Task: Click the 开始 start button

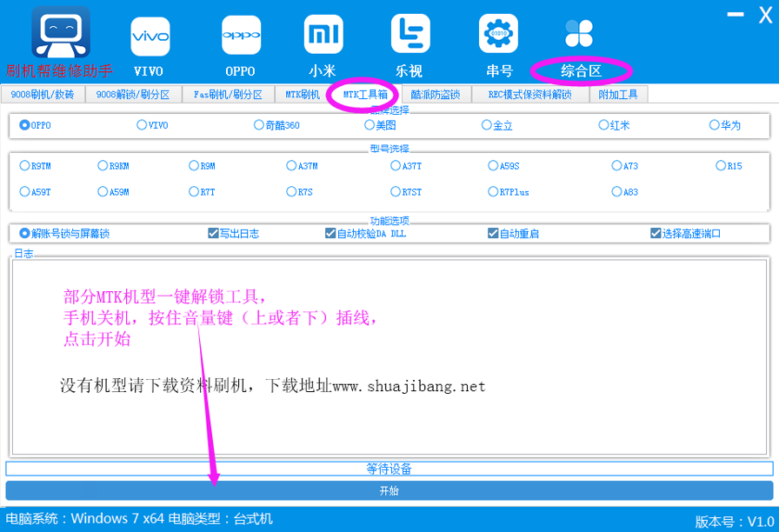Action: [389, 491]
